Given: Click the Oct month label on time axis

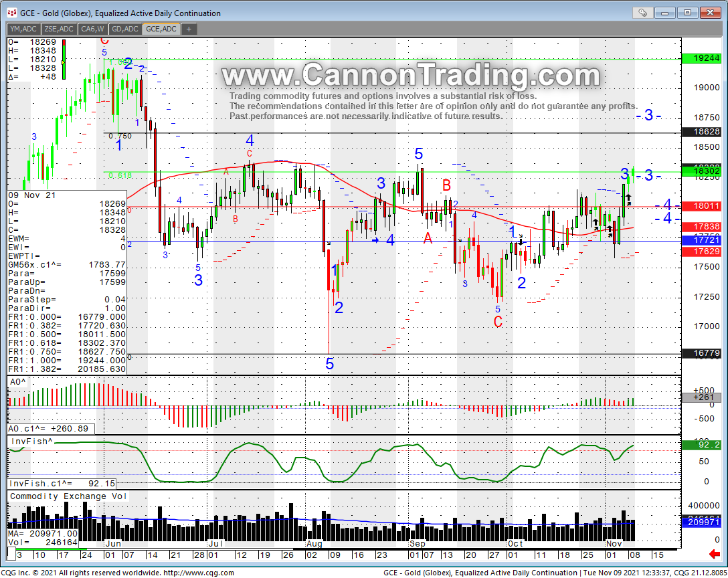Looking at the screenshot, I should [x=515, y=544].
